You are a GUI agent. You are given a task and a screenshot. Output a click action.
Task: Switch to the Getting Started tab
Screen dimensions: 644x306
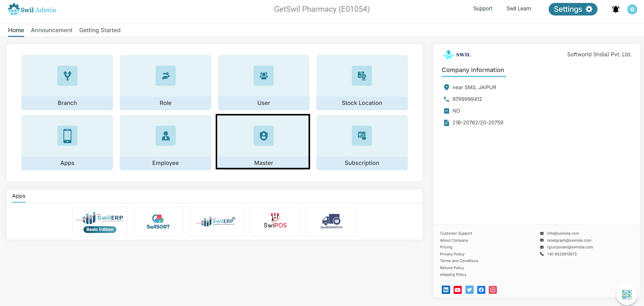pyautogui.click(x=100, y=30)
